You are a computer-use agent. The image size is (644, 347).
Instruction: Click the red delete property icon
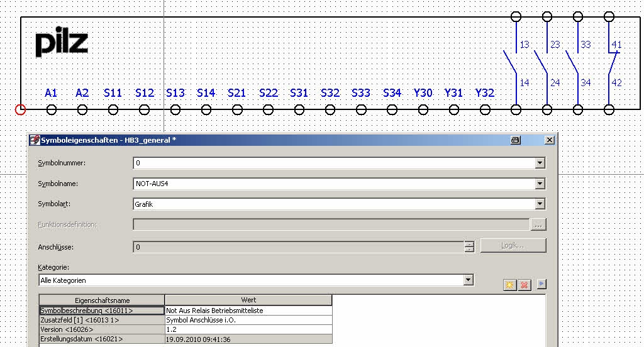(x=525, y=285)
